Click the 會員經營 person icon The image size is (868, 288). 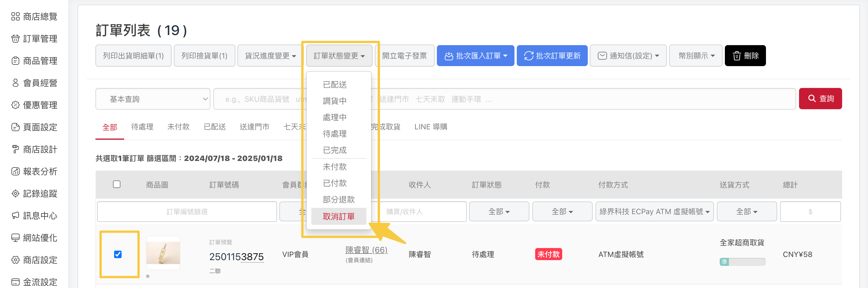[x=16, y=83]
